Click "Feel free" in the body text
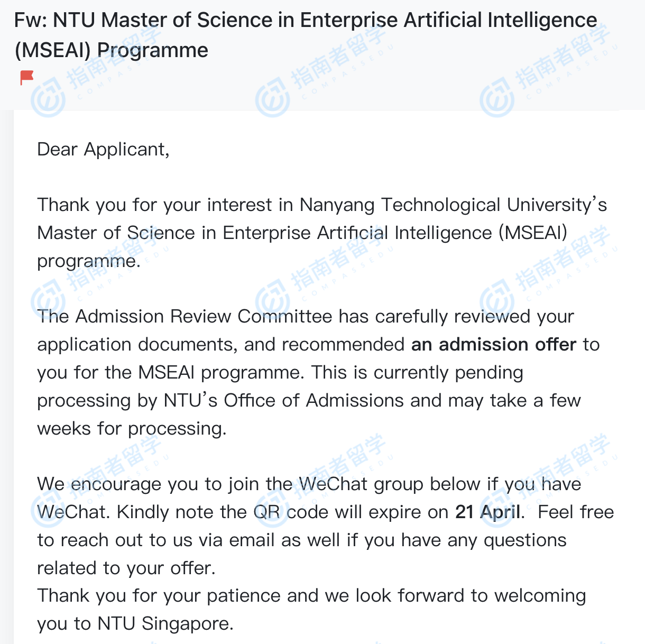Screen dimensions: 645x644 point(576,512)
